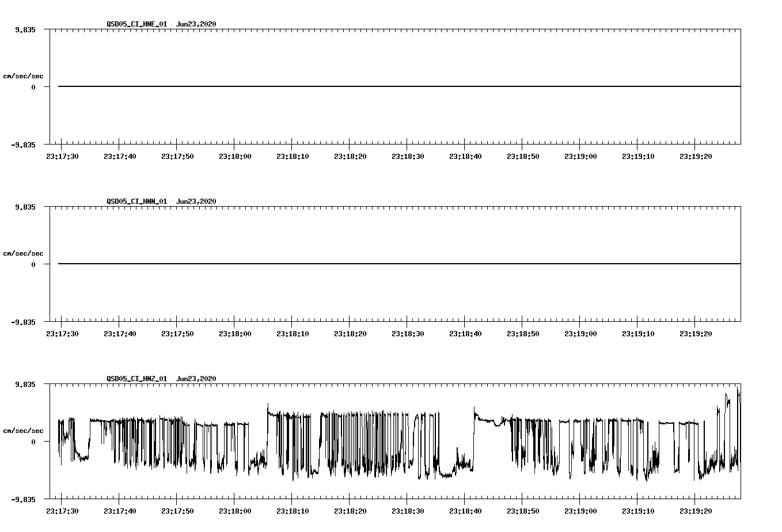Click 23:17:50 time label under the HNZ plot
The image size is (782, 532).
177,511
